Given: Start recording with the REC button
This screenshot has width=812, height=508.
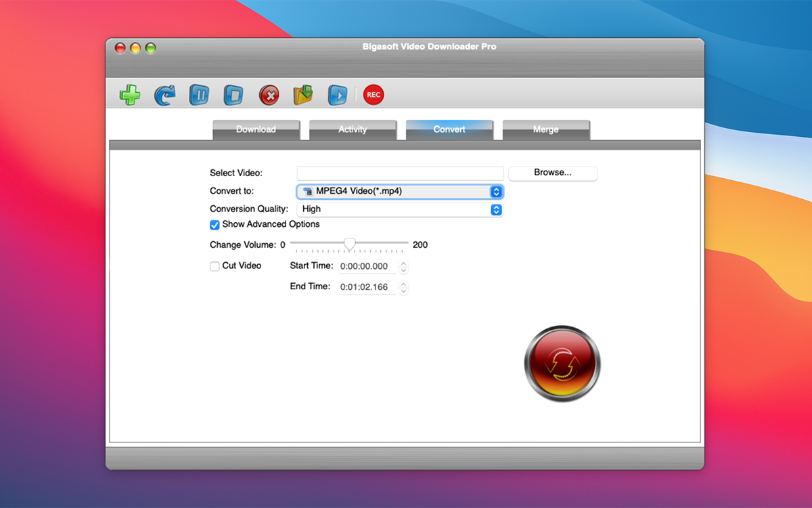Looking at the screenshot, I should [x=374, y=95].
